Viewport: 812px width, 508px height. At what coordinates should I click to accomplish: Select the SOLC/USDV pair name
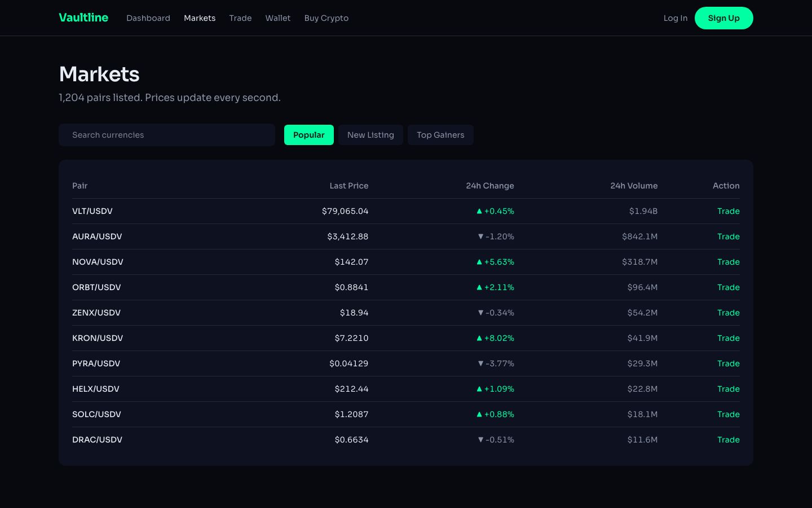[96, 414]
